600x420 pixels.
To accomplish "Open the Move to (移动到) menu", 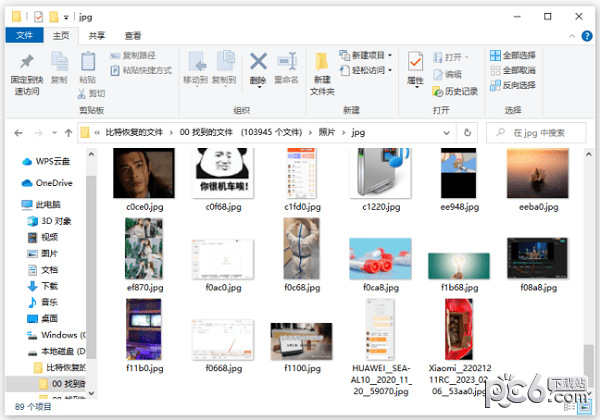I will [196, 69].
